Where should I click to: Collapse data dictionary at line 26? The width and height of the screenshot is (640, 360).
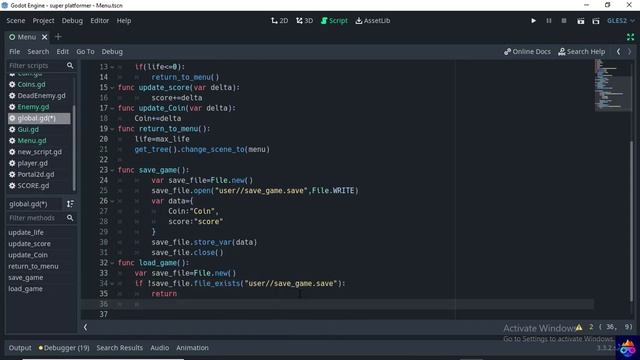click(112, 201)
